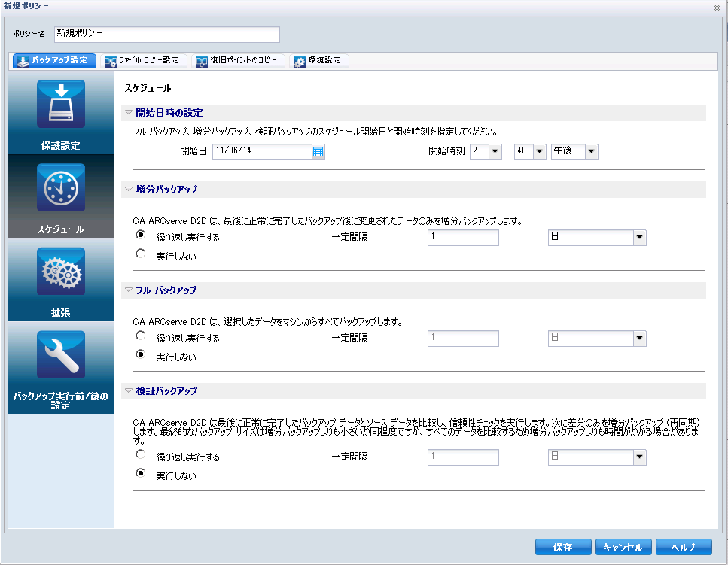Open the 午後 AM/PM dropdown
Viewport: 728px width, 565px height.
[591, 152]
